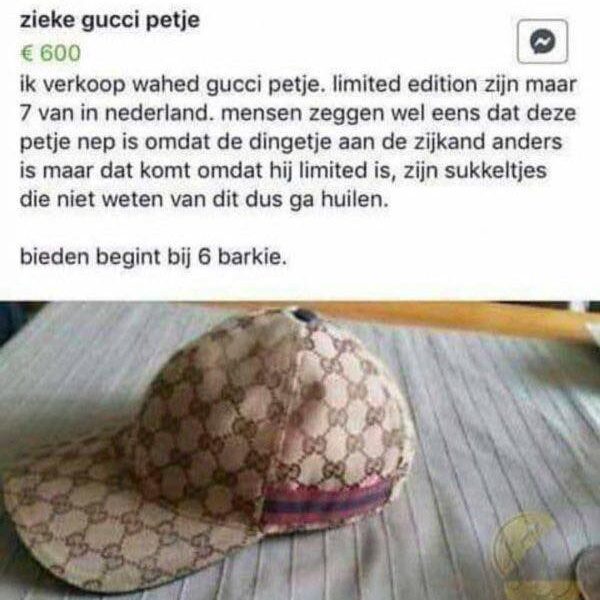The image size is (600, 600).
Task: Click the wooden edge at top of photo
Action: coord(440,318)
